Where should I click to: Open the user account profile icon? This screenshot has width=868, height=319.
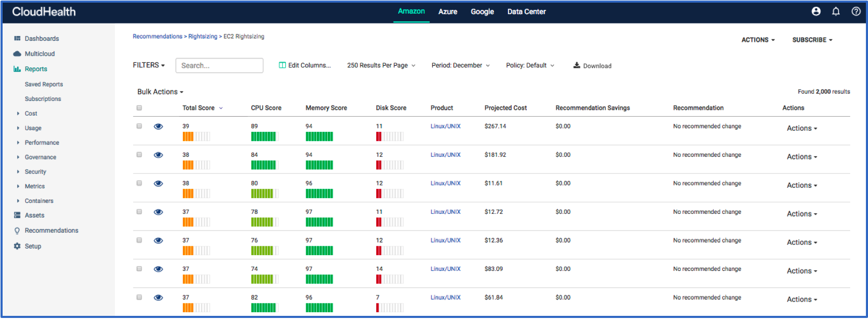point(816,12)
